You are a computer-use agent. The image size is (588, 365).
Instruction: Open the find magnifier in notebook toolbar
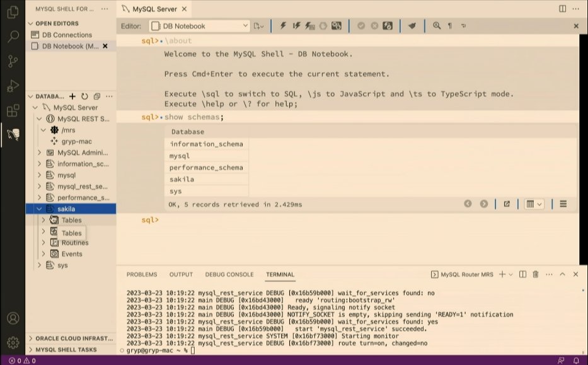click(437, 25)
